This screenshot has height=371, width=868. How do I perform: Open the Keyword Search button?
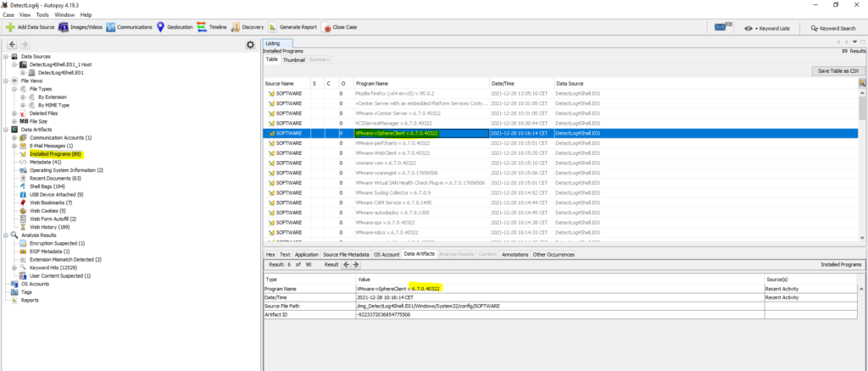coord(833,28)
